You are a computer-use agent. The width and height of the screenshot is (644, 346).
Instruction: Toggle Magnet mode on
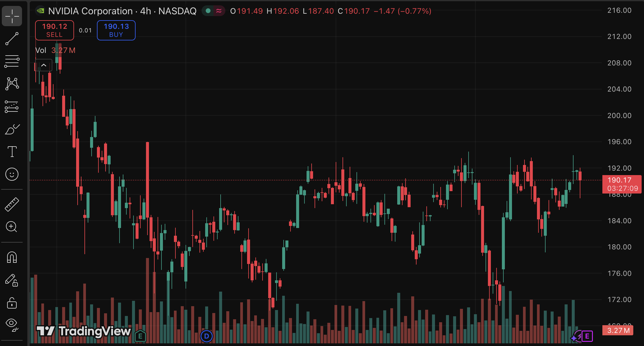pyautogui.click(x=12, y=257)
